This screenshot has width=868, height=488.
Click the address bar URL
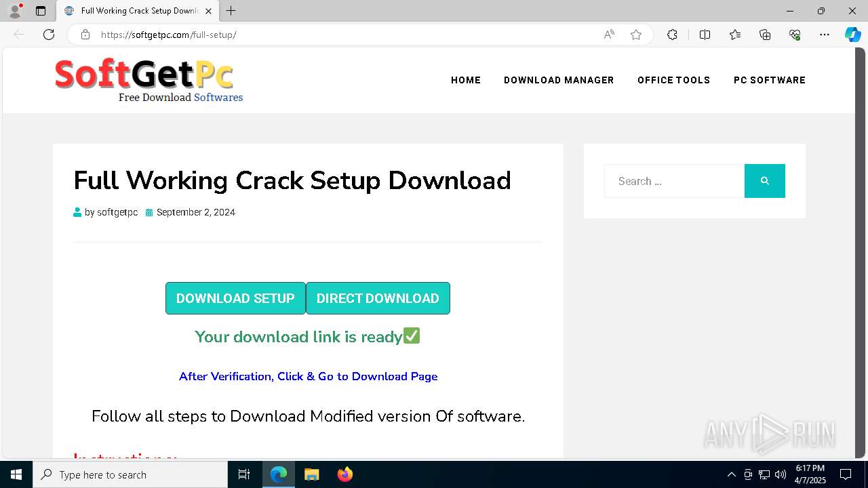(x=169, y=35)
